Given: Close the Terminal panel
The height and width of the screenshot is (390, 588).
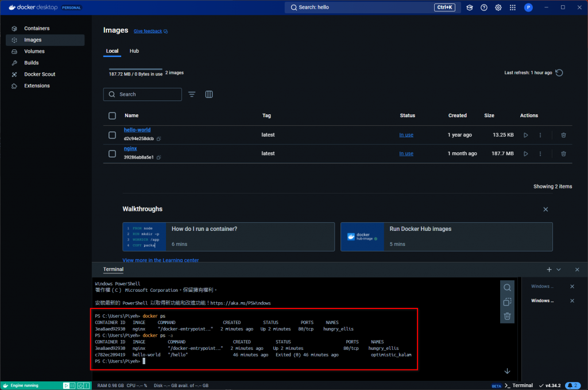Looking at the screenshot, I should [577, 269].
